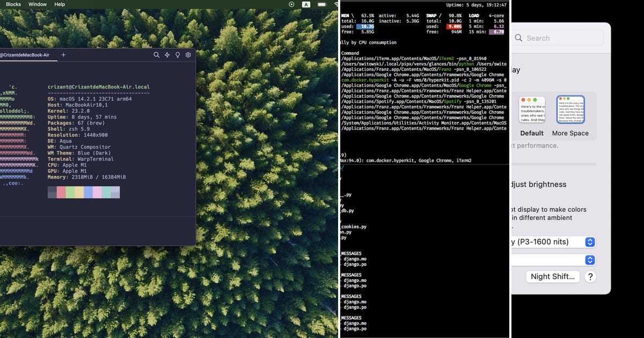644x338 pixels.
Task: Click the System Settings search field
Action: (x=558, y=38)
